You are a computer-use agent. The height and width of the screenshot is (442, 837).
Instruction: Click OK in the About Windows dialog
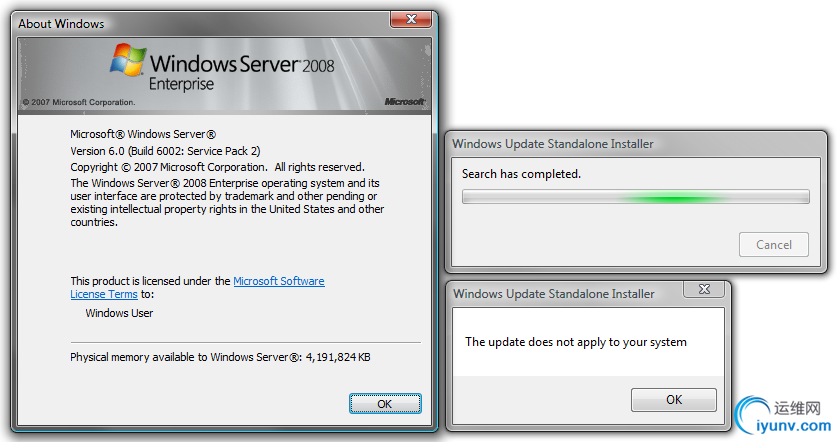click(x=385, y=404)
